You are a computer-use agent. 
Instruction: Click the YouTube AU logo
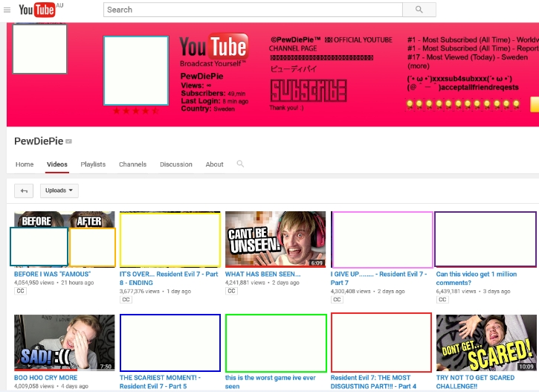click(x=41, y=10)
